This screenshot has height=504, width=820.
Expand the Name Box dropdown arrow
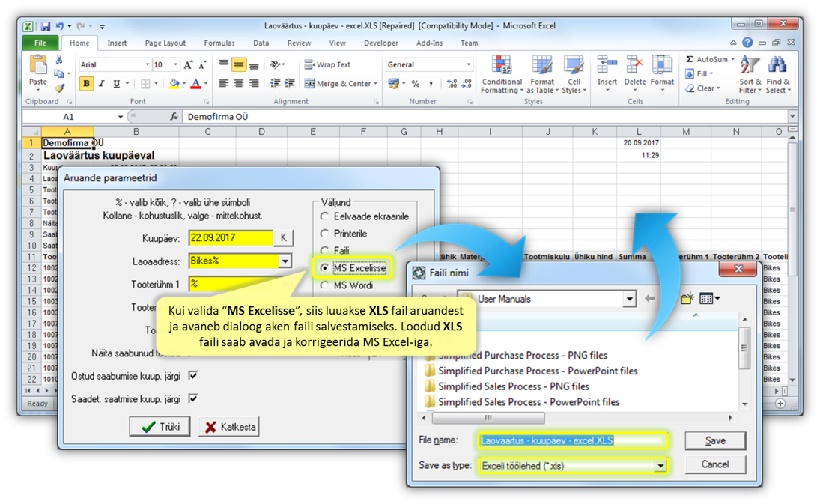pyautogui.click(x=121, y=117)
